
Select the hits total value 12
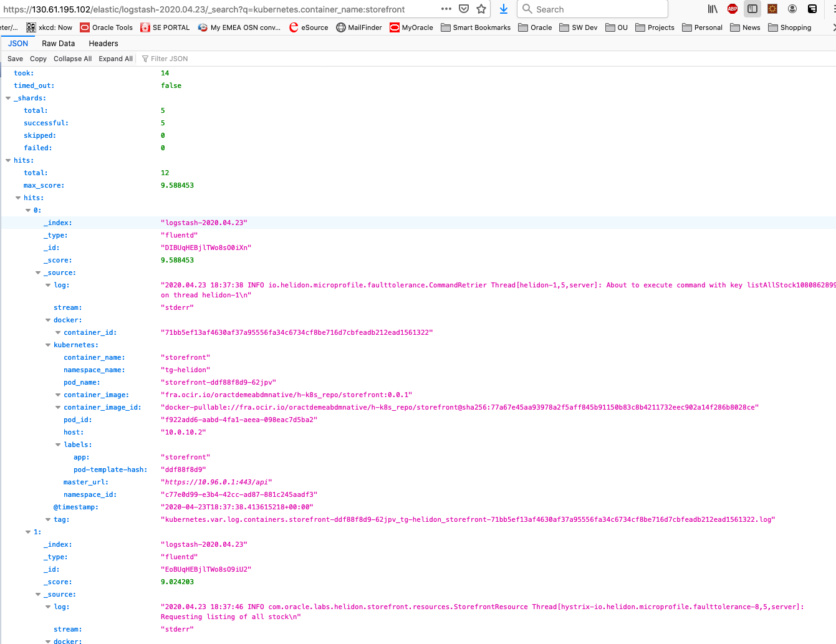pyautogui.click(x=165, y=173)
